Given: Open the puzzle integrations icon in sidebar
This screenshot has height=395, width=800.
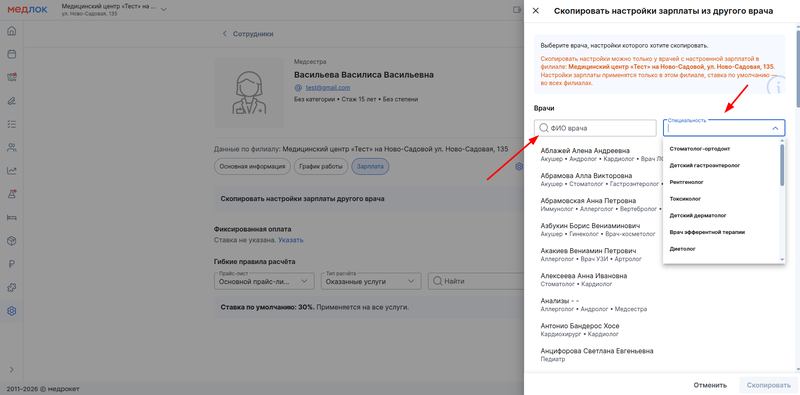Looking at the screenshot, I should (x=12, y=287).
